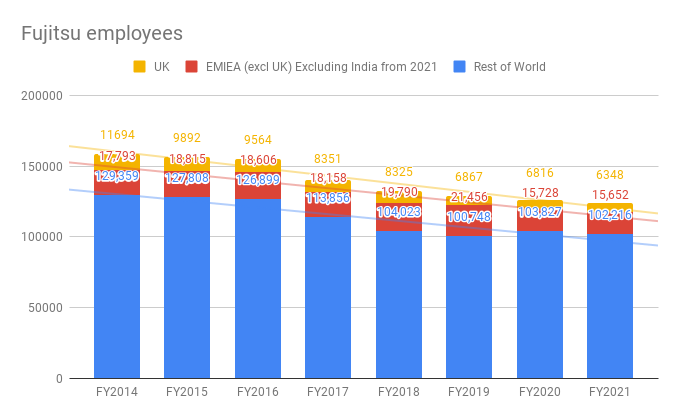This screenshot has height=420, width=679.
Task: Click the EMIEA value 15,652
Action: [x=610, y=195]
